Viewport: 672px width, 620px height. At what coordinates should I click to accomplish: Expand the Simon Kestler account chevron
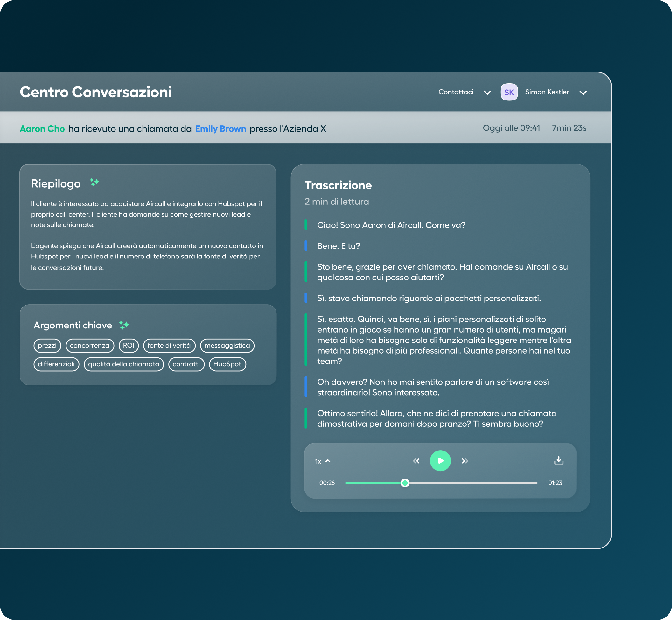tap(583, 93)
